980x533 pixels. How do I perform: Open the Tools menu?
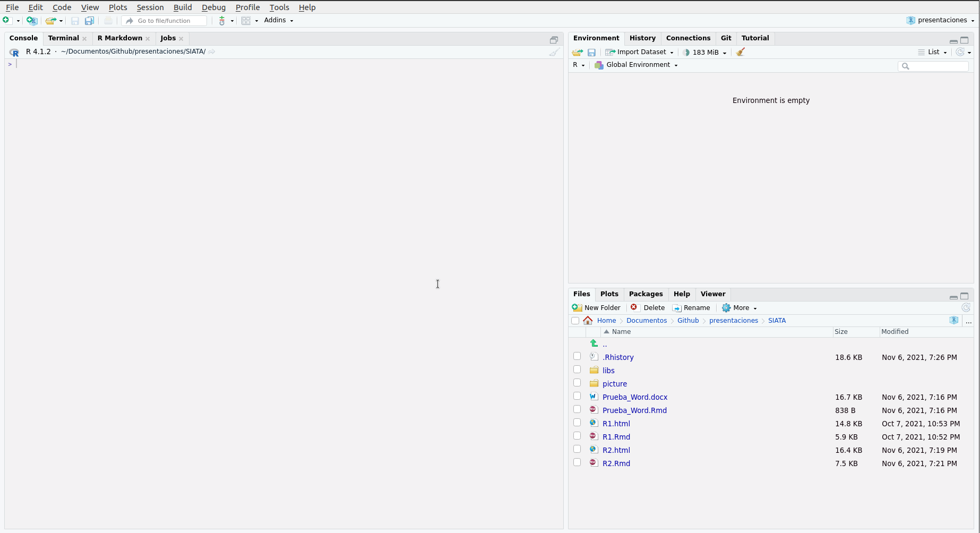click(279, 7)
